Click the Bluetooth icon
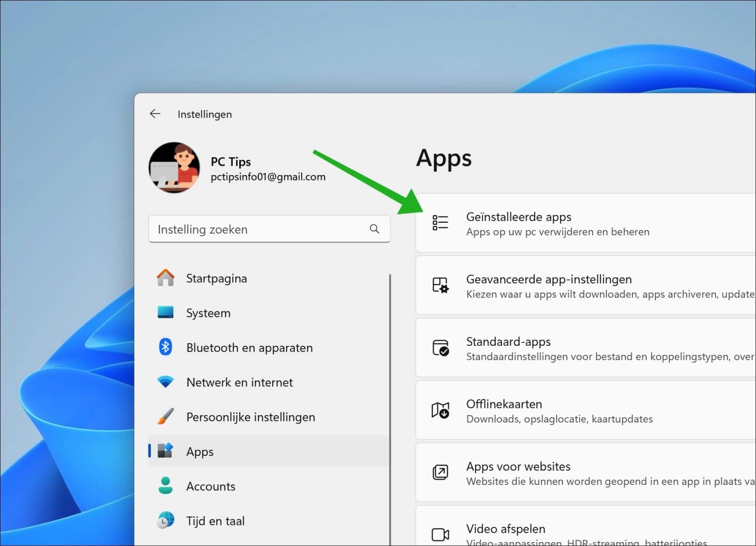The height and width of the screenshot is (546, 756). click(x=165, y=347)
